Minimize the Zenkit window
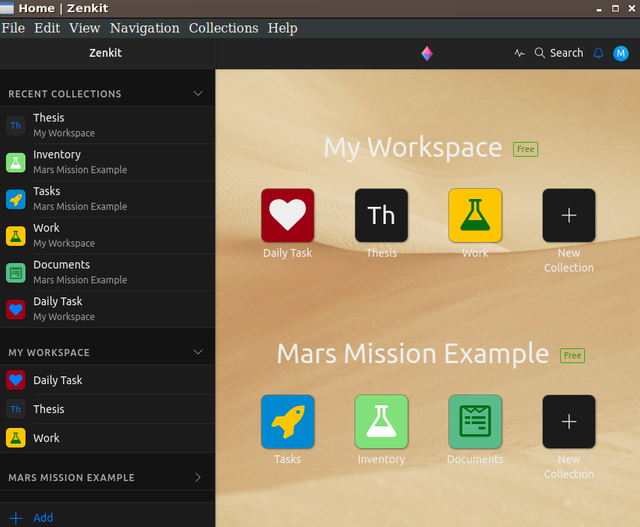Image resolution: width=640 pixels, height=527 pixels. pyautogui.click(x=599, y=9)
